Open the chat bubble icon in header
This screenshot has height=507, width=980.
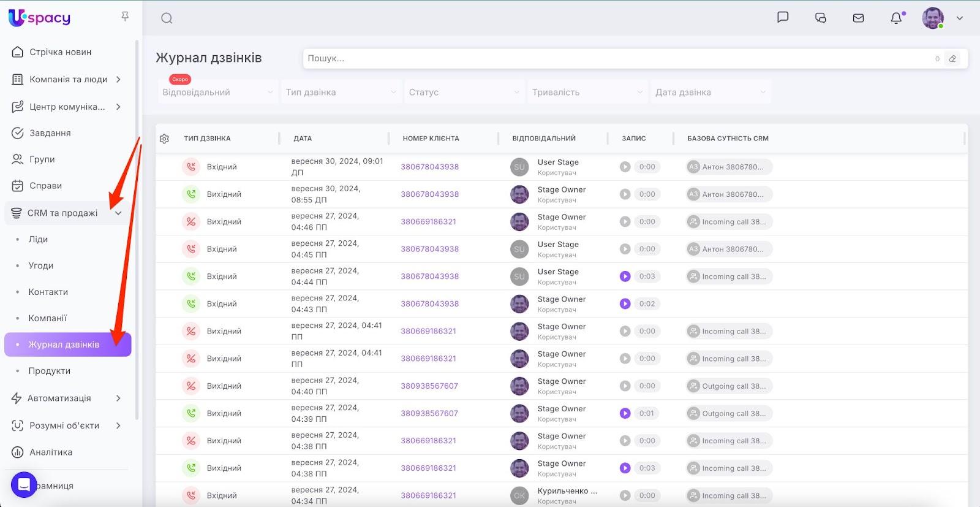(783, 18)
